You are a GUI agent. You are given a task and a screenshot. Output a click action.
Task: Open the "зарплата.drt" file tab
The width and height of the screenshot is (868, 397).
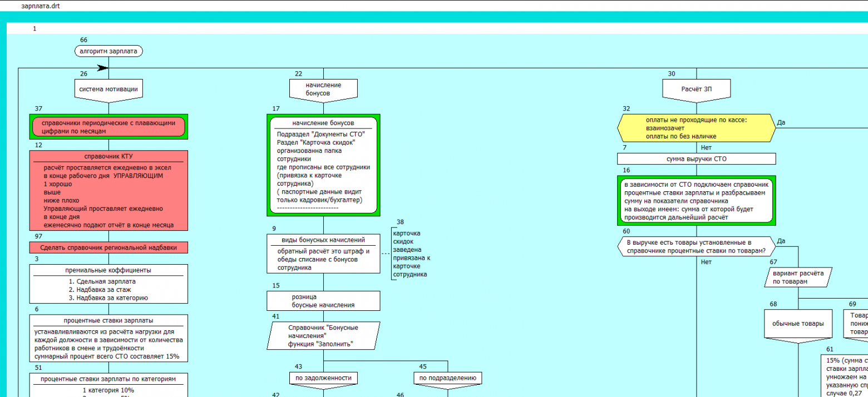coord(40,6)
